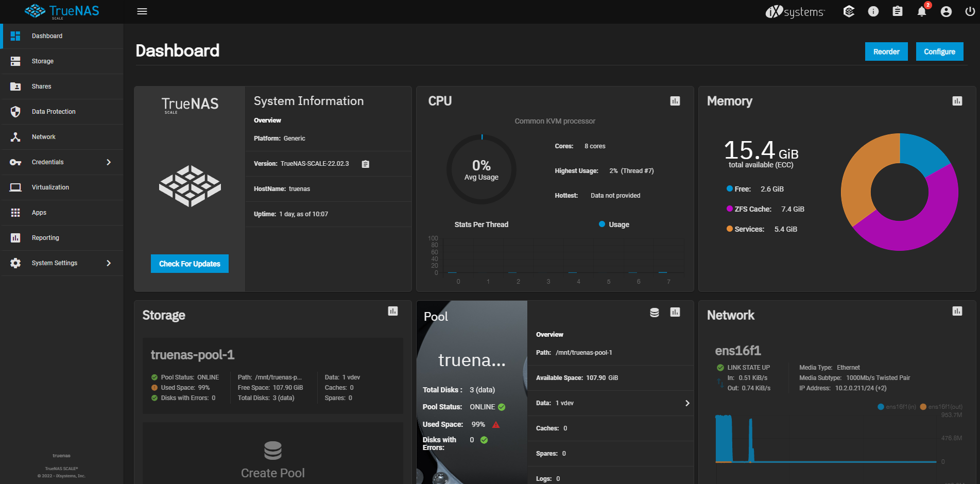Copy version string via clipboard icon

pyautogui.click(x=366, y=164)
